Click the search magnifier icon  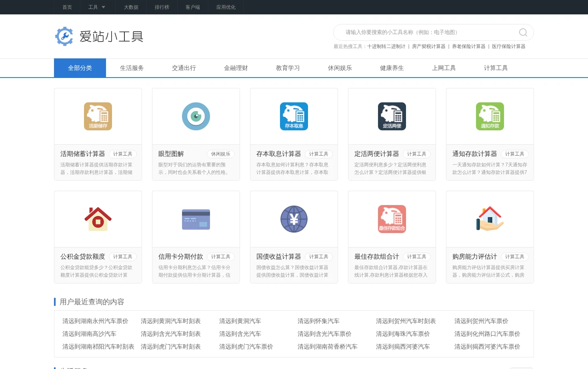click(x=523, y=32)
